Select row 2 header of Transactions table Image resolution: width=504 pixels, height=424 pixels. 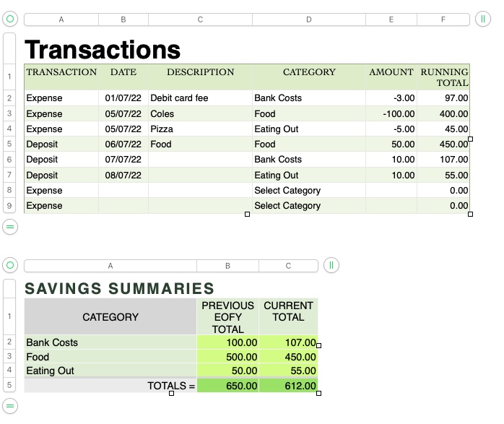tap(9, 98)
